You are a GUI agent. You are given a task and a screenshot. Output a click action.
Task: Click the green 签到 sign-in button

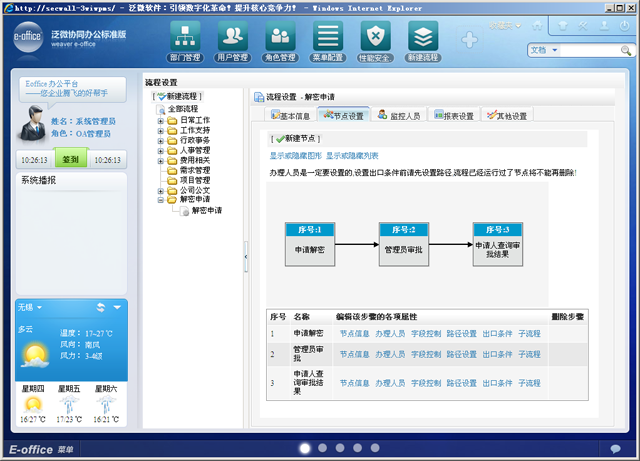(x=70, y=159)
